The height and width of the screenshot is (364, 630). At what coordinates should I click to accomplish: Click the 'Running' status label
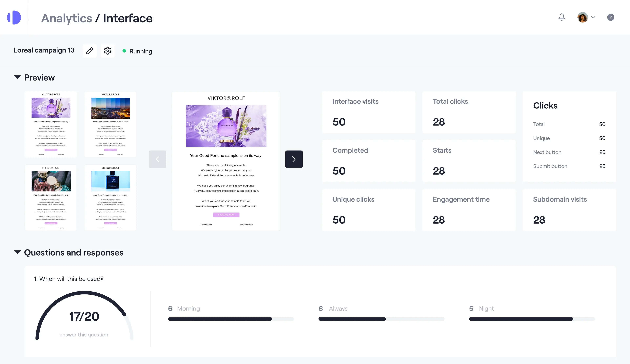141,51
